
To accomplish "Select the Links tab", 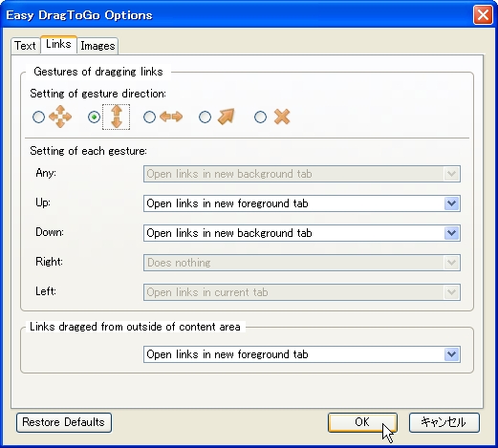I will click(x=58, y=44).
